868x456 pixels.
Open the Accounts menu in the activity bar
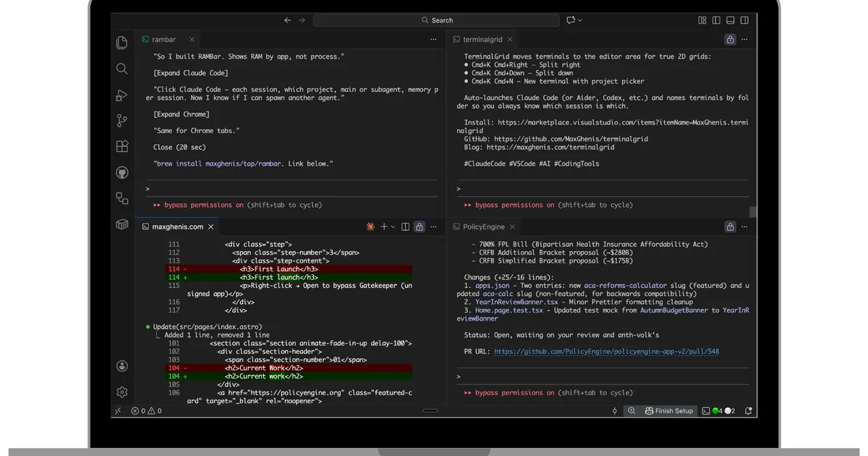pyautogui.click(x=122, y=366)
